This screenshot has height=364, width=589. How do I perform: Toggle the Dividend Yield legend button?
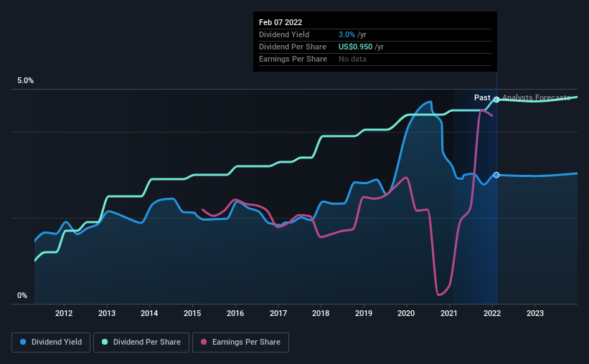tap(51, 343)
